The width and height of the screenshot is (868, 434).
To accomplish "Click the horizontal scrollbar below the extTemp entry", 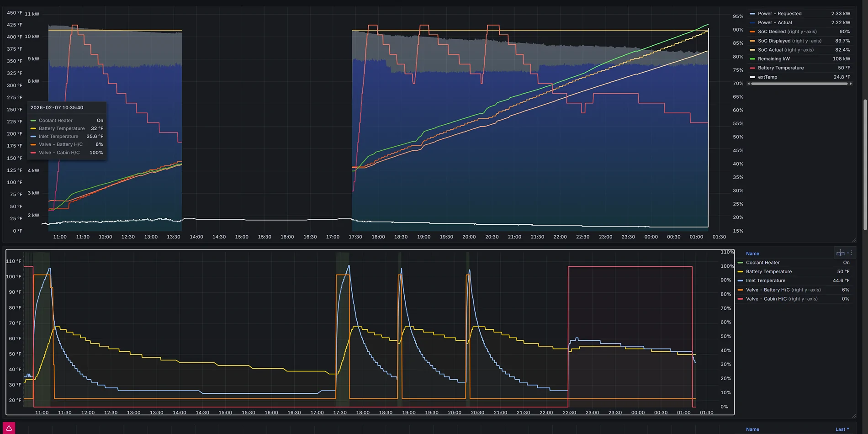I will (x=799, y=83).
